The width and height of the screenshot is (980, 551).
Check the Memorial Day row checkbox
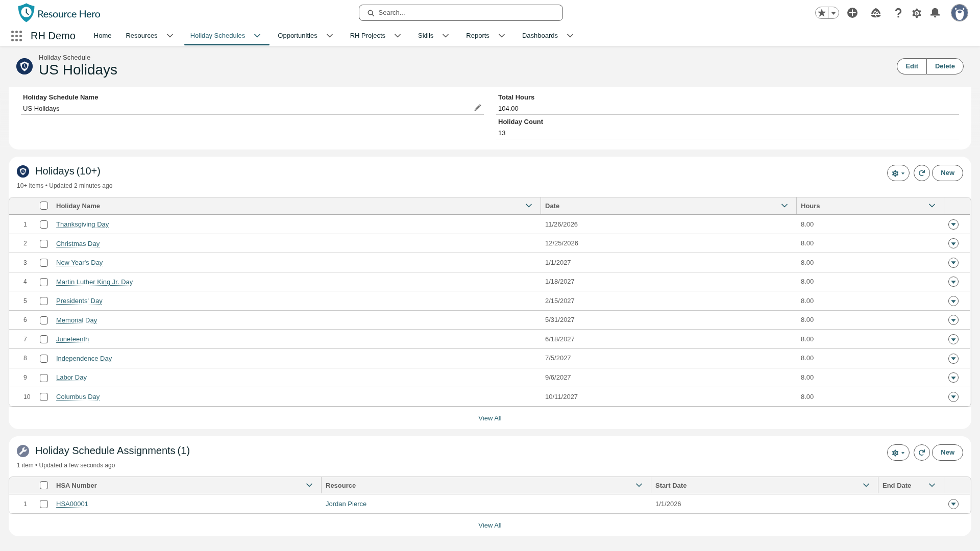point(44,320)
